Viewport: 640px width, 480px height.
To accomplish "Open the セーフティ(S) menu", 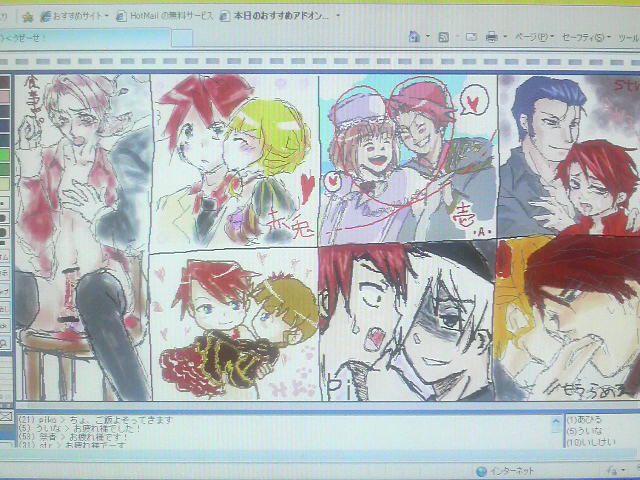I will pos(585,38).
